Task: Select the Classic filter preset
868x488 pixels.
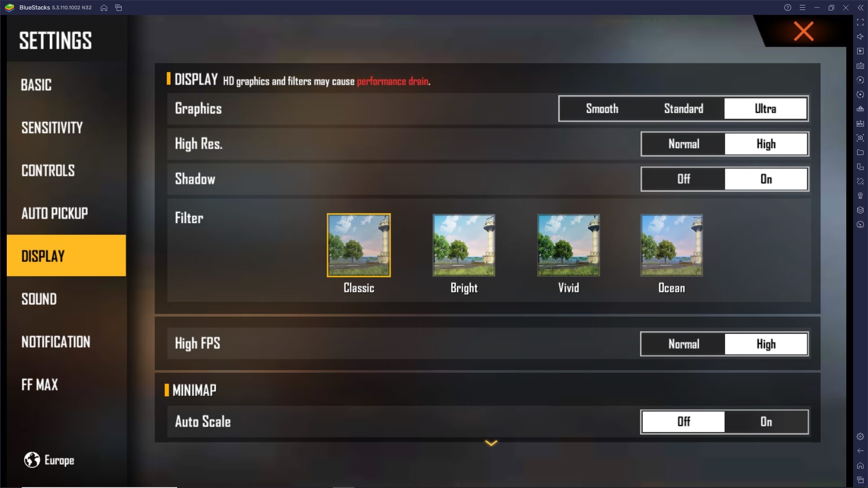Action: tap(359, 245)
